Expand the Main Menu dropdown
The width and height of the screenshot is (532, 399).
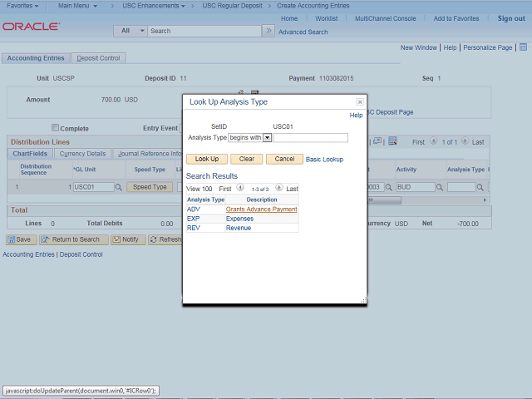pyautogui.click(x=77, y=6)
